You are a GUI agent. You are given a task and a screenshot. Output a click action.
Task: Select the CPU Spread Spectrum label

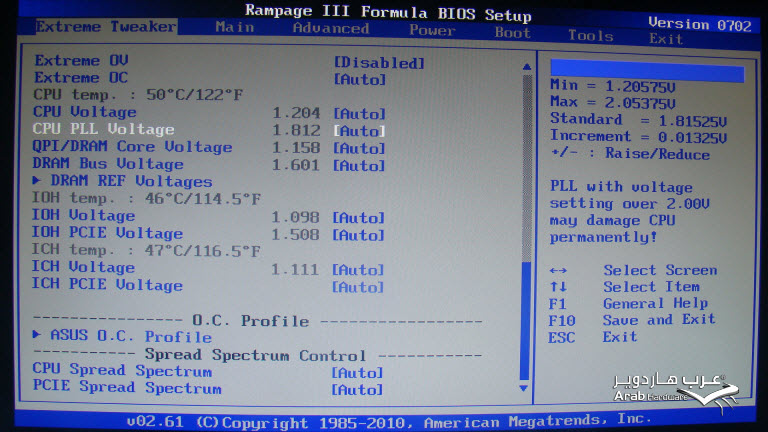(x=122, y=371)
